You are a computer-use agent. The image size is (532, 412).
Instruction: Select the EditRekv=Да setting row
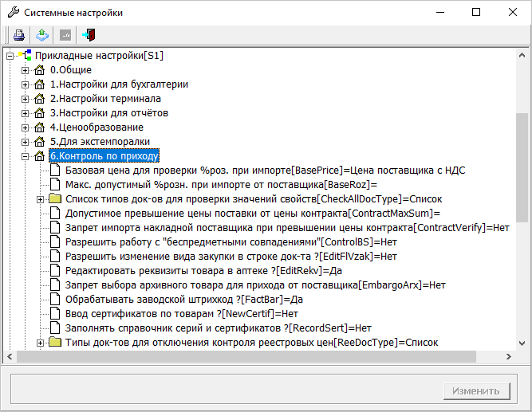pos(203,271)
